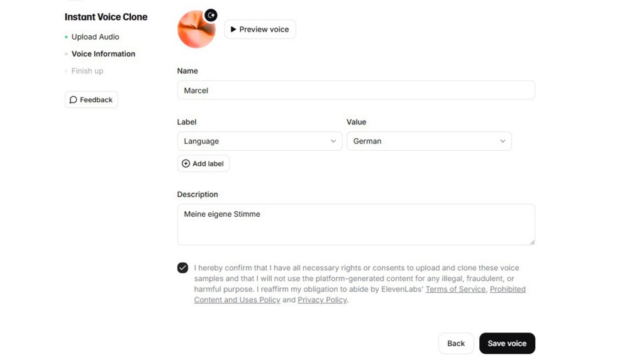Click the plus circle icon in Add label
The height and width of the screenshot is (362, 644).
[186, 164]
